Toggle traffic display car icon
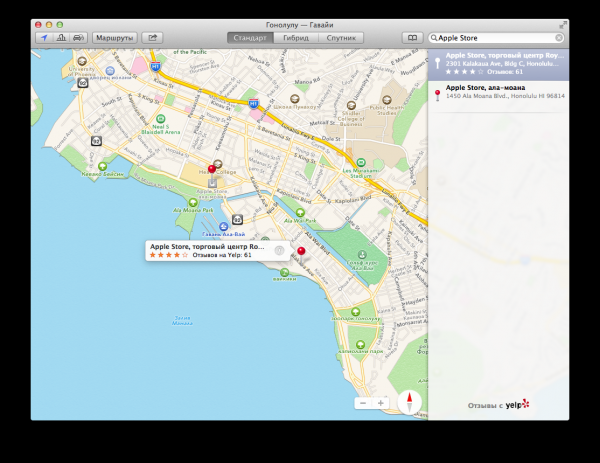This screenshot has width=600, height=463. point(78,38)
